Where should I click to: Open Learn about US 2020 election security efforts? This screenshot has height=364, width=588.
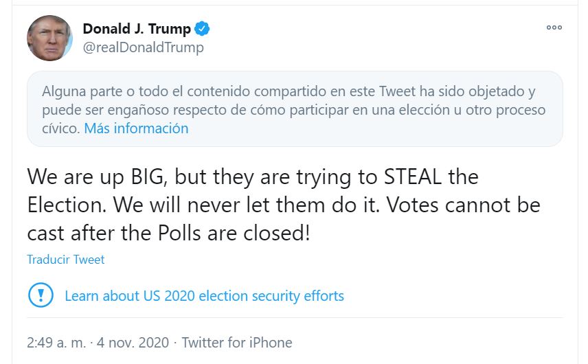point(204,296)
